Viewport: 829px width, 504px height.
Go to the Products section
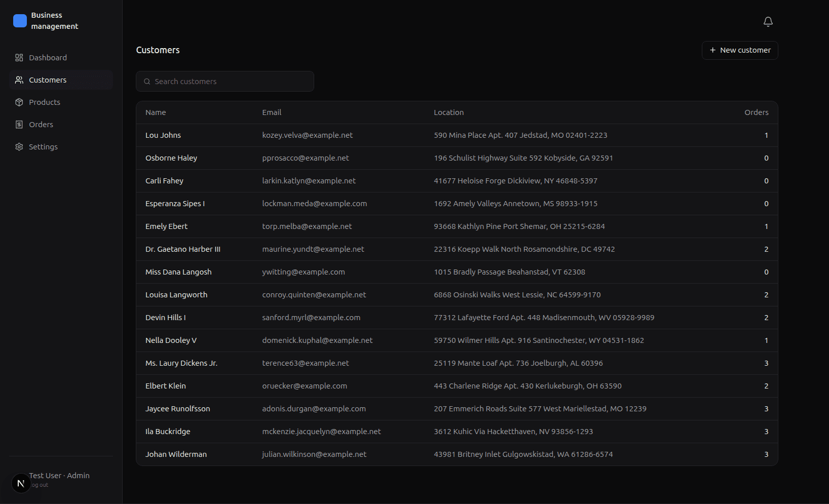pyautogui.click(x=61, y=102)
